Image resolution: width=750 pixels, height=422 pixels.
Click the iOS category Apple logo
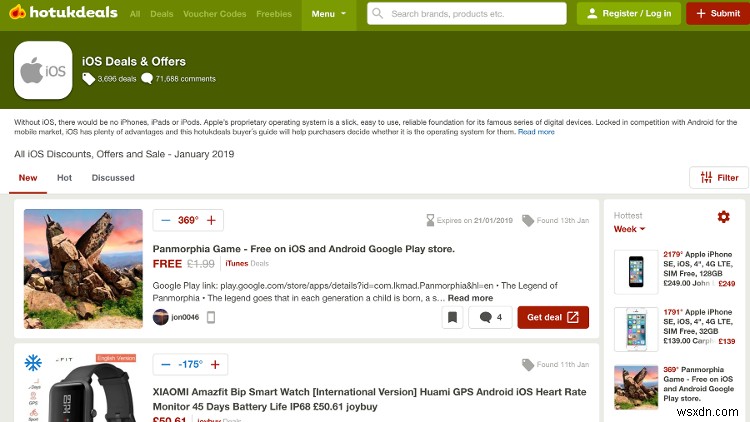[x=43, y=71]
